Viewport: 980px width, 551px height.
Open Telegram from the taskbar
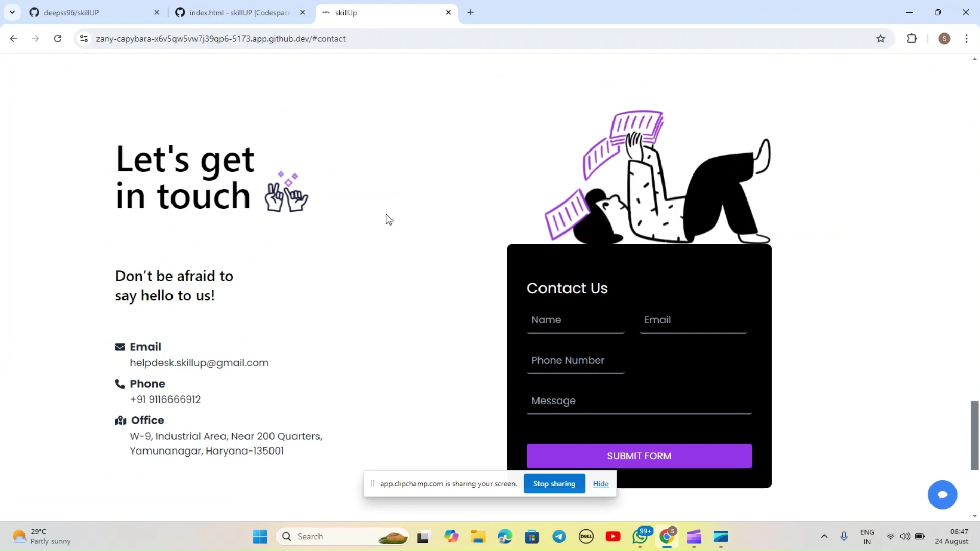tap(559, 537)
